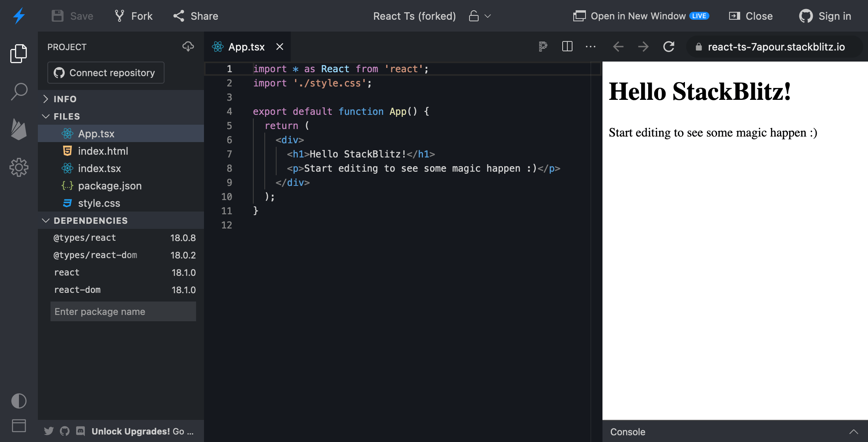The image size is (868, 442).
Task: Download the project with the cloud icon
Action: (188, 47)
